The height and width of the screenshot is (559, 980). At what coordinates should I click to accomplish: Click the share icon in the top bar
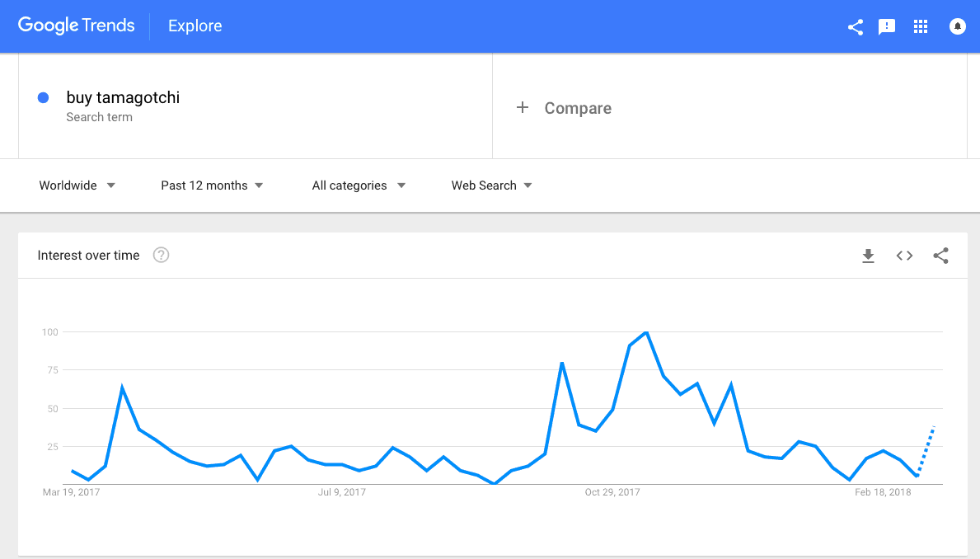[855, 26]
